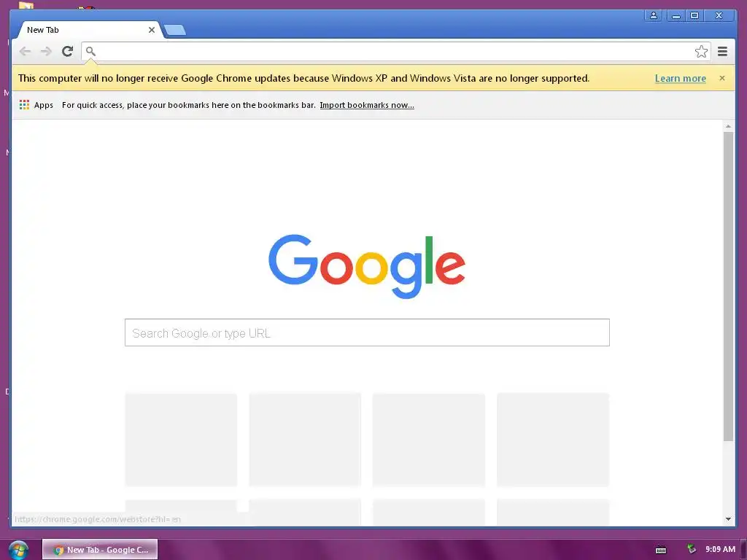Image resolution: width=747 pixels, height=560 pixels.
Task: Click the magnifier icon in the address bar
Action: (90, 51)
